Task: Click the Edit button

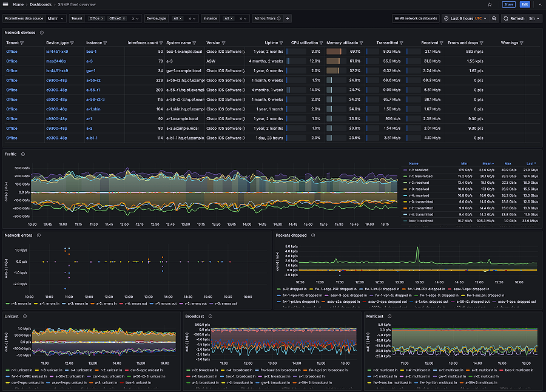Action: tap(525, 4)
